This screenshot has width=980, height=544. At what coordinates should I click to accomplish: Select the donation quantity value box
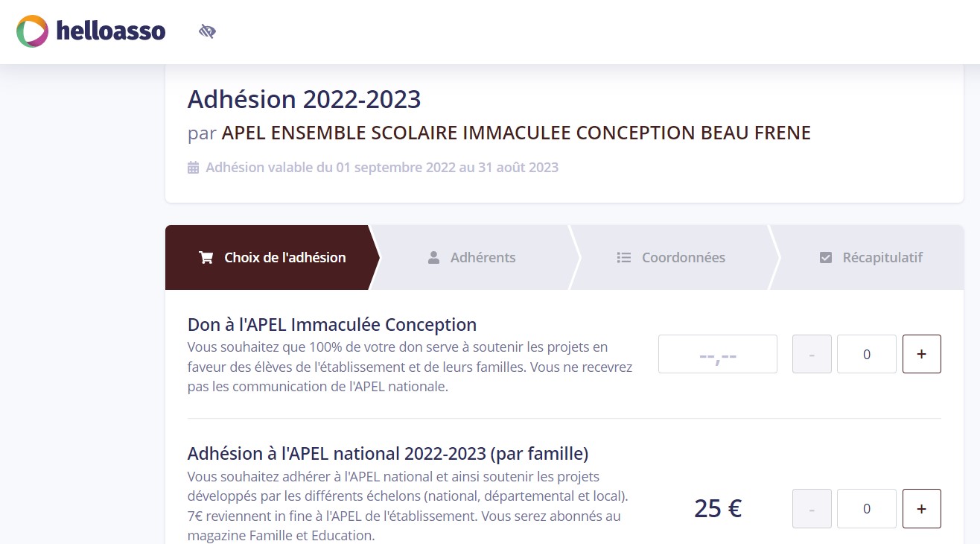(866, 354)
